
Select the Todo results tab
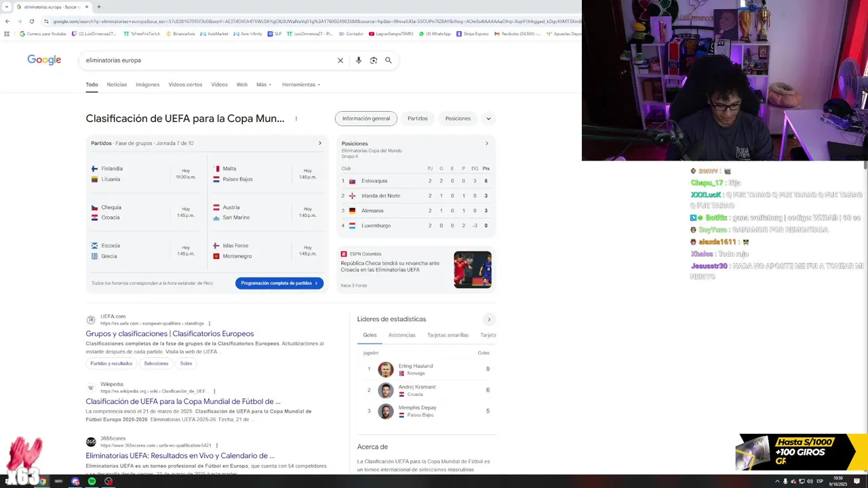92,85
